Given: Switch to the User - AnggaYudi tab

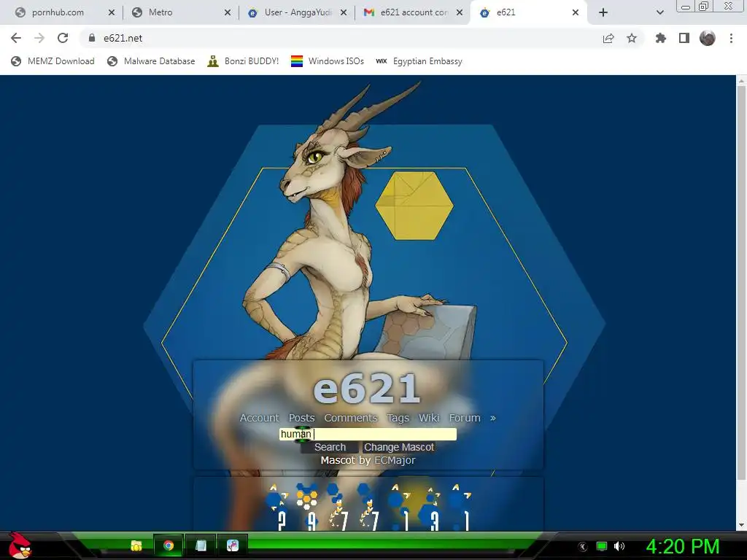Looking at the screenshot, I should point(298,12).
